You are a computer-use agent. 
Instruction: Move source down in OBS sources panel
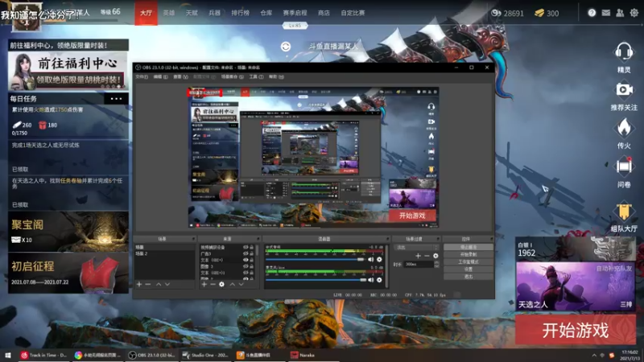click(x=241, y=284)
